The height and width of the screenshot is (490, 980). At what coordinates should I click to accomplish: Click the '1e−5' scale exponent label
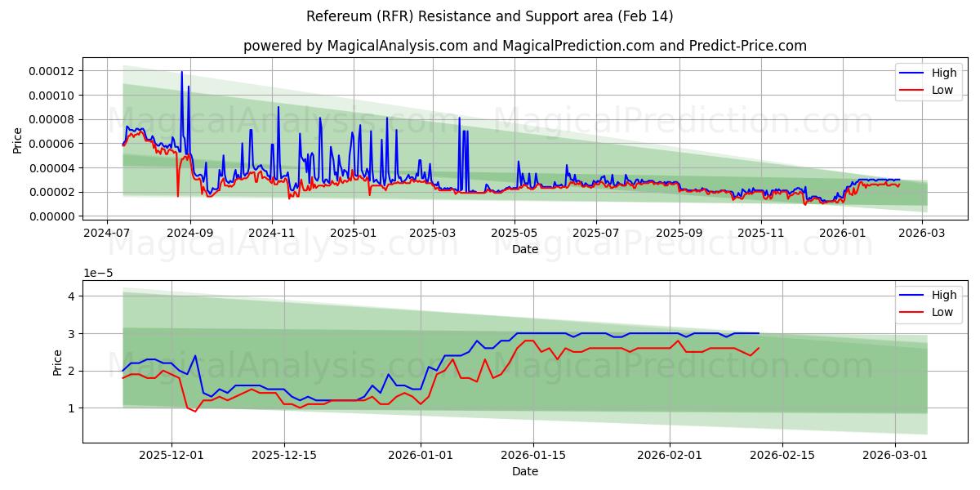[96, 274]
